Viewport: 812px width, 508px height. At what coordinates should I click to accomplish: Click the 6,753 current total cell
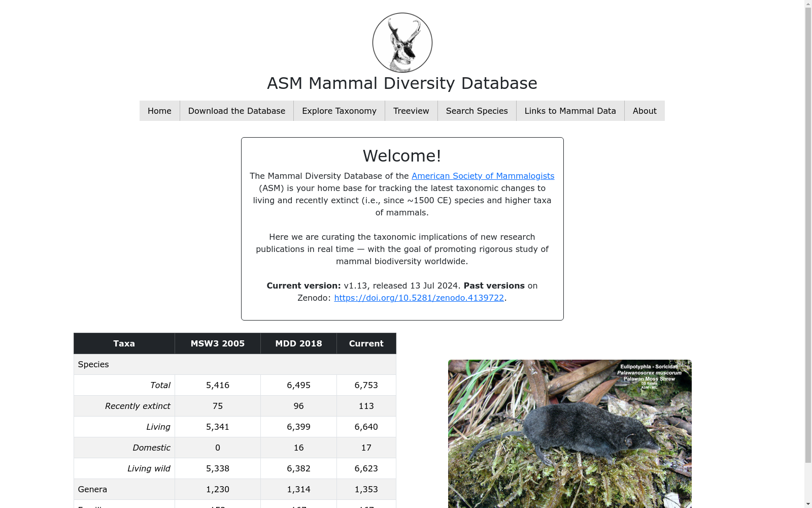366,385
